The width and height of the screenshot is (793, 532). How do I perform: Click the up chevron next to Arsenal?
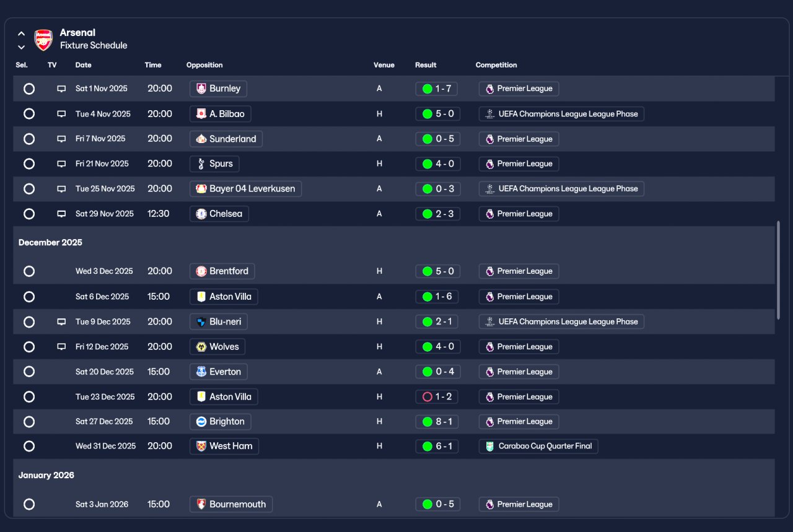click(21, 34)
